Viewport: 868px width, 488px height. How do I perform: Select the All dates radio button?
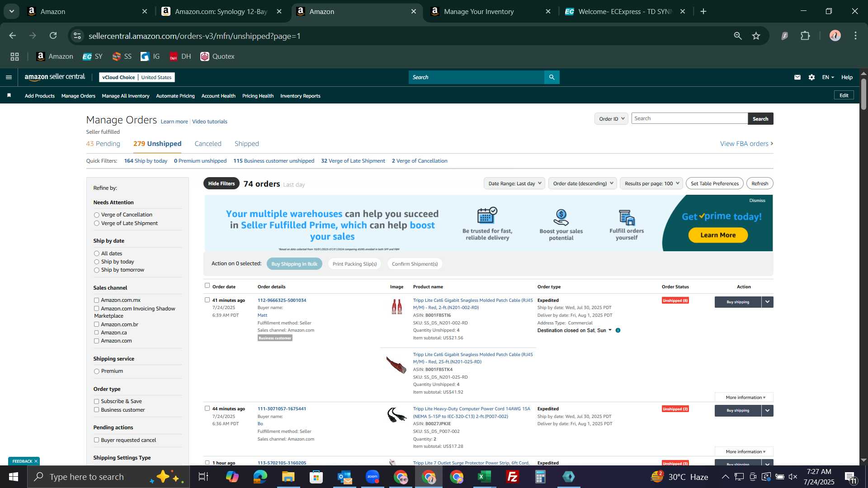(96, 254)
